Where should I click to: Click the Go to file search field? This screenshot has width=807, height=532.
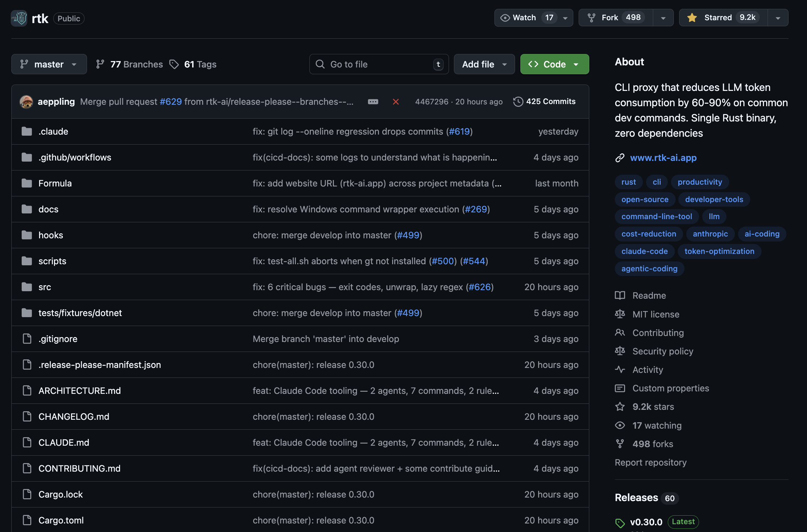coord(379,64)
